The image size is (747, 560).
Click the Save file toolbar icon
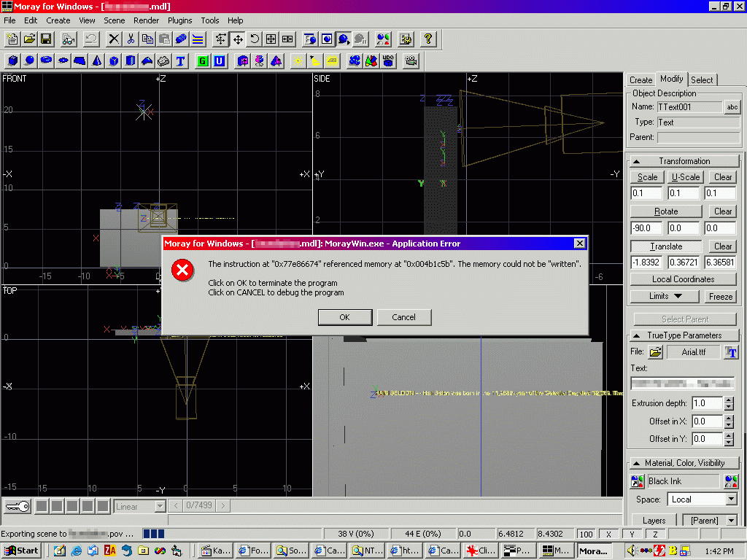[46, 39]
